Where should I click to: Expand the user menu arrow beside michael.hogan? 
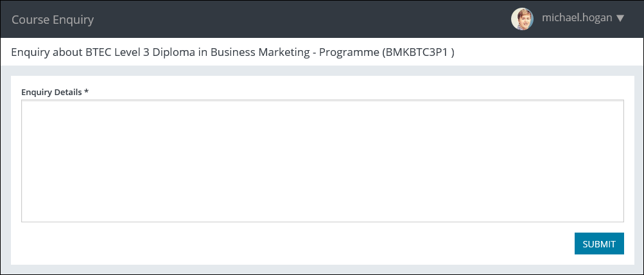point(620,19)
